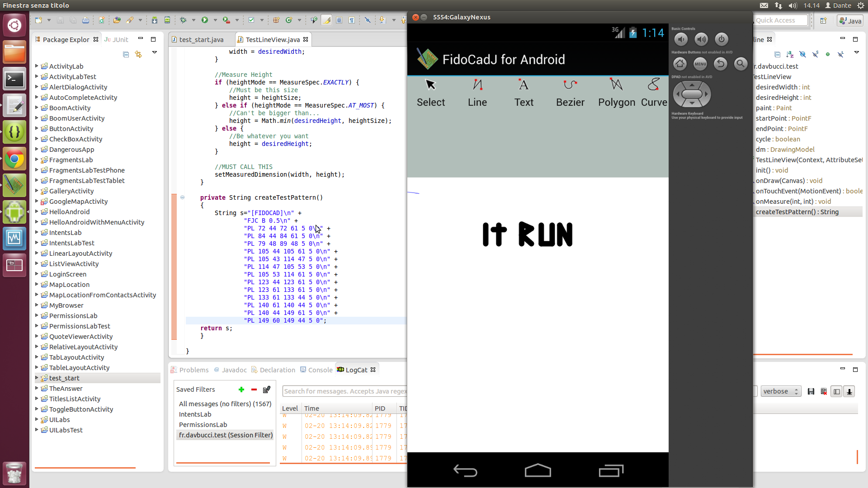The height and width of the screenshot is (488, 868).
Task: Toggle alphabetical Sort in Outline view
Action: tap(790, 54)
